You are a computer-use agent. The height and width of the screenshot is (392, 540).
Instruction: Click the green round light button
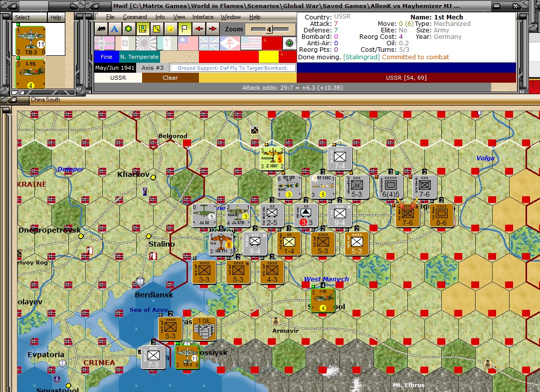pos(290,43)
